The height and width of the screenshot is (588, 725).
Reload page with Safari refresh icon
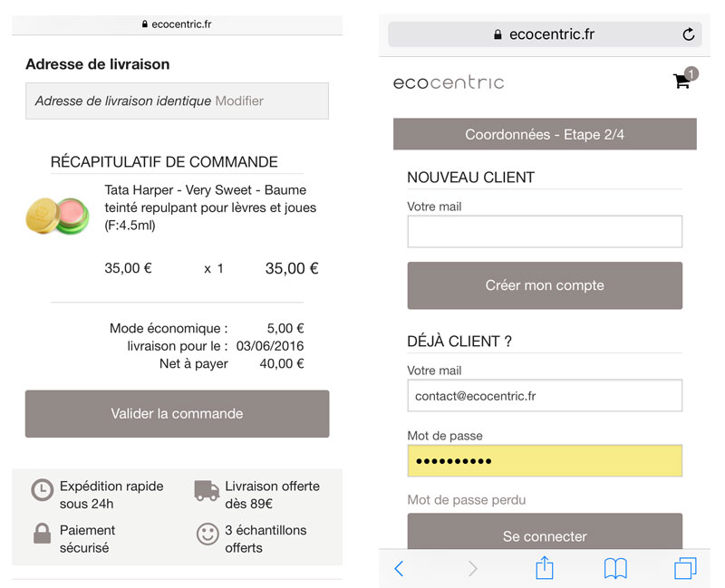click(688, 34)
